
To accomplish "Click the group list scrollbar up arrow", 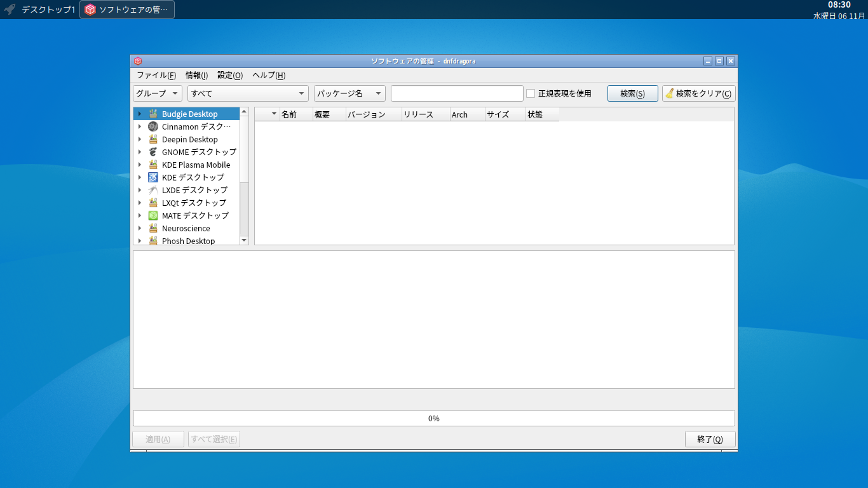I will click(244, 112).
